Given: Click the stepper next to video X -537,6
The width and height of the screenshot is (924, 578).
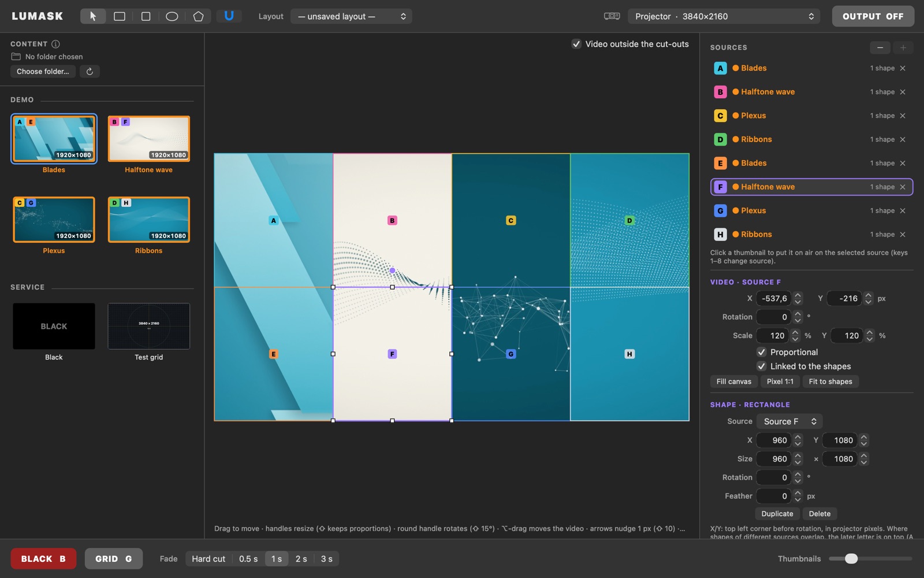Looking at the screenshot, I should 798,298.
